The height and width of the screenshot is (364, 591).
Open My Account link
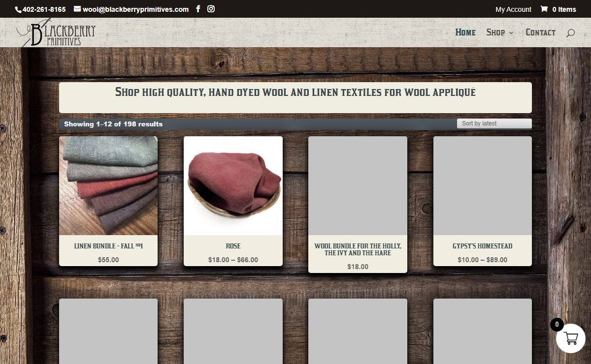click(x=513, y=9)
